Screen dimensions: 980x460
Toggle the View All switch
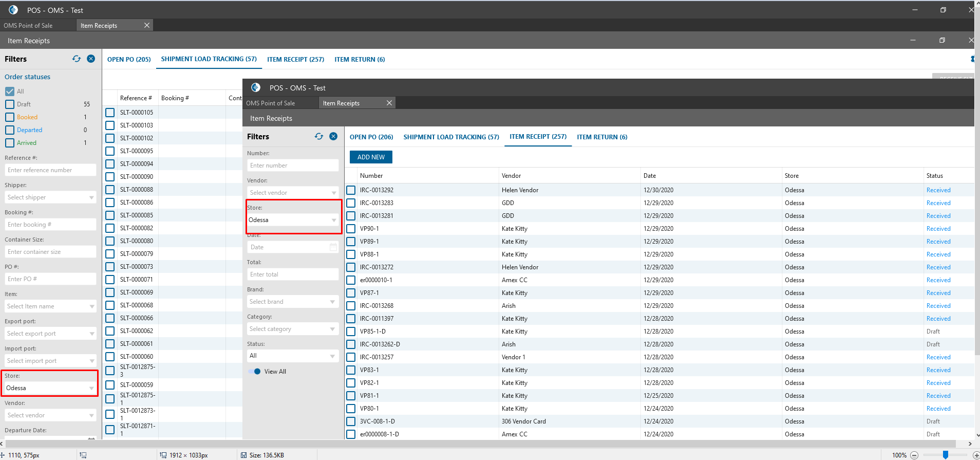(255, 372)
